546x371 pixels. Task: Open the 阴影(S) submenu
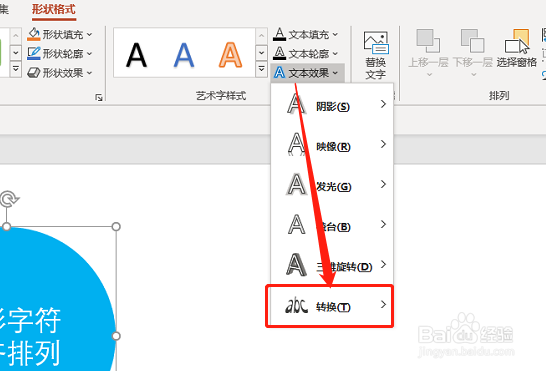[x=332, y=105]
